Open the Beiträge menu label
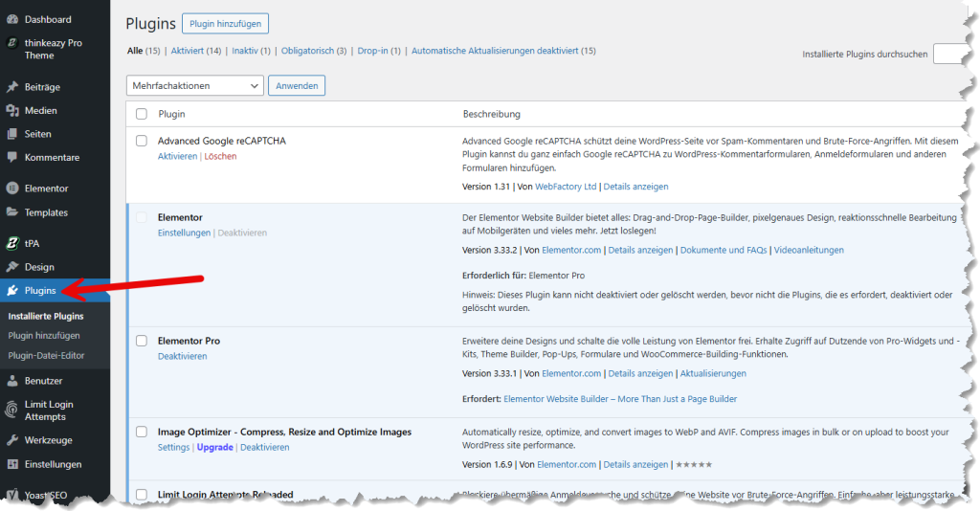This screenshot has height=511, width=980. pos(42,87)
